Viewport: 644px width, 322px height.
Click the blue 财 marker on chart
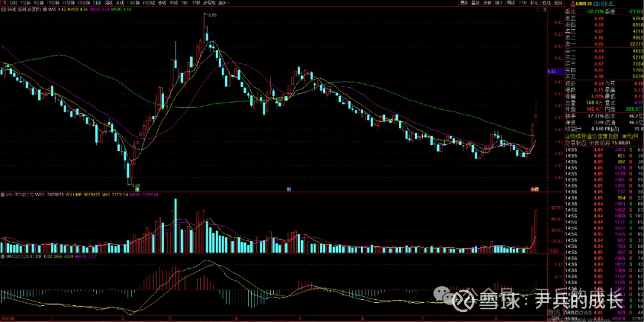[x=289, y=190]
